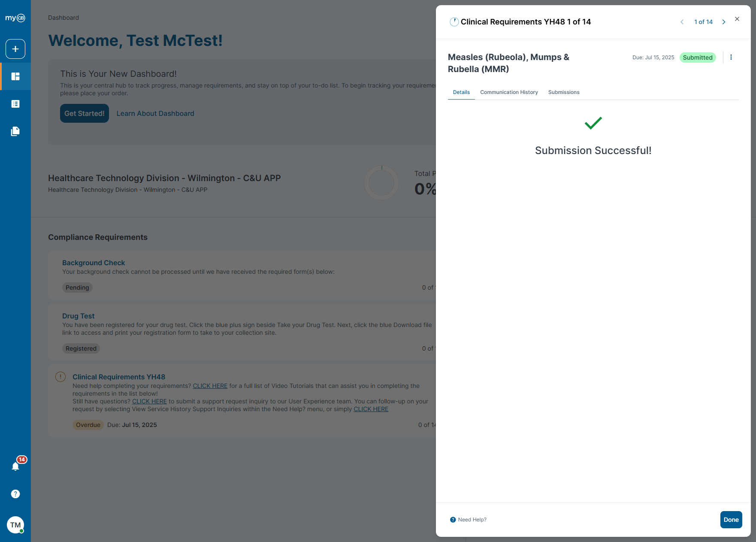Click the green submission checkmark icon
This screenshot has width=756, height=542.
click(593, 123)
